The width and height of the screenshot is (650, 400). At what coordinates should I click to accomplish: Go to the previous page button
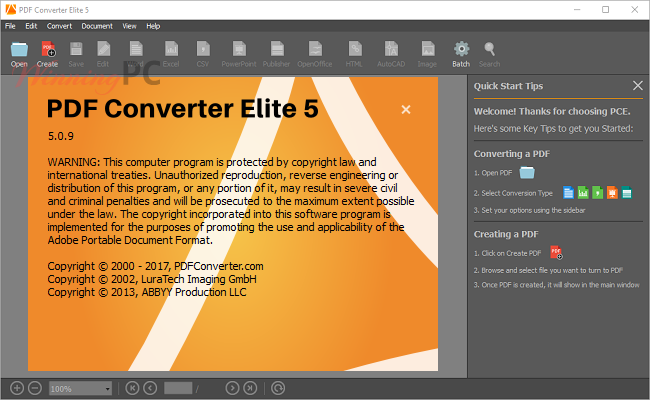tap(150, 388)
